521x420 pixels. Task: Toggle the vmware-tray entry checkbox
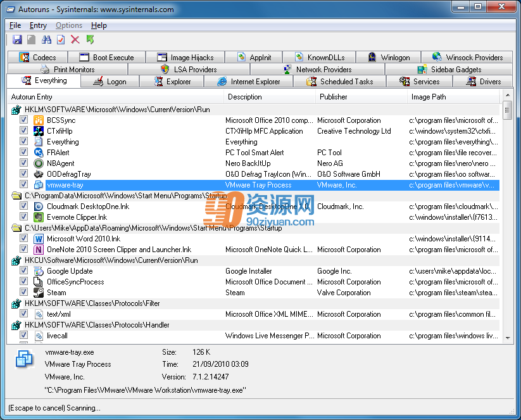pyautogui.click(x=23, y=184)
